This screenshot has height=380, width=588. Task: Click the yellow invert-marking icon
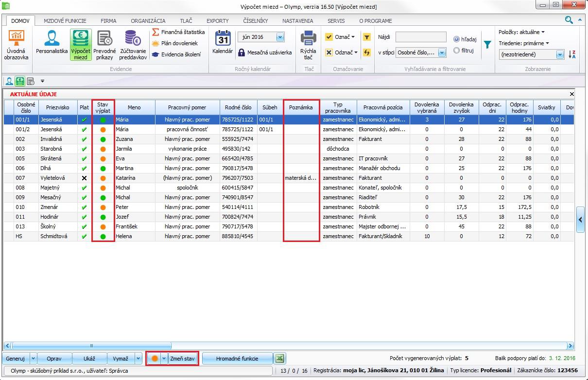(367, 52)
